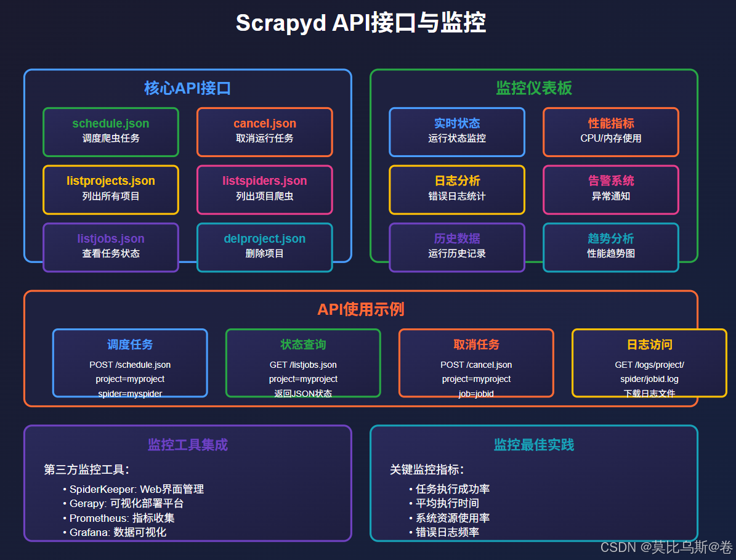Select the 日志分析 card
This screenshot has width=736, height=560.
(x=457, y=190)
